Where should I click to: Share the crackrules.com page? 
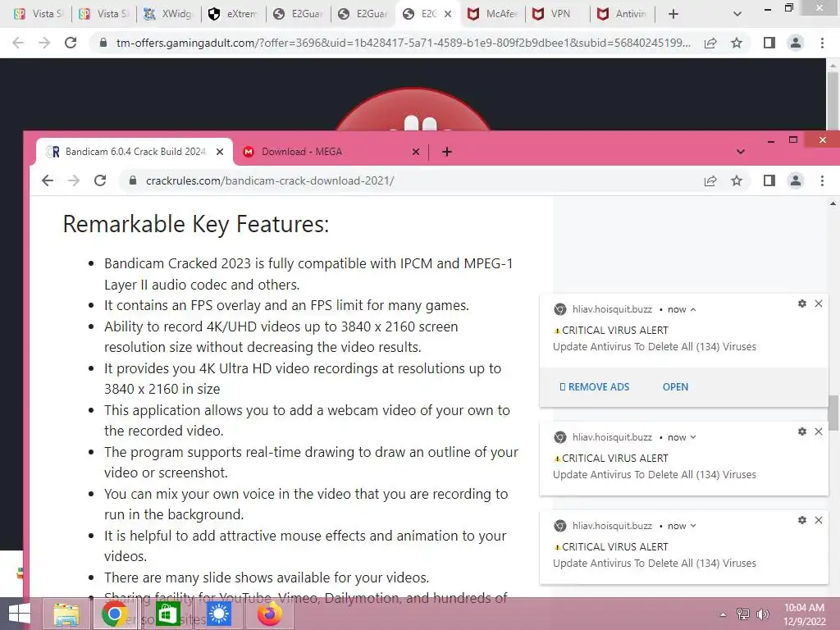tap(710, 180)
